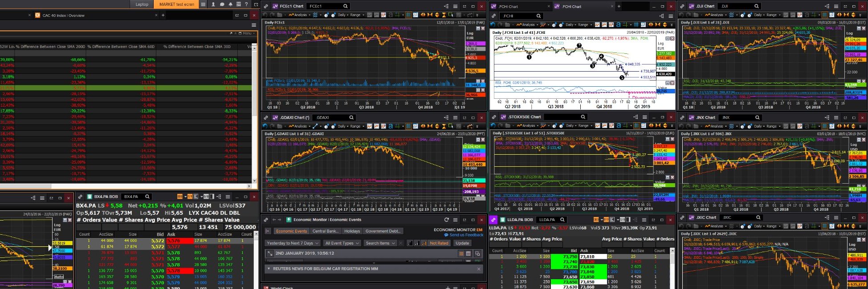Switch to the Laptop workspace tab
Image resolution: width=868 pixels, height=289 pixels.
[142, 4]
